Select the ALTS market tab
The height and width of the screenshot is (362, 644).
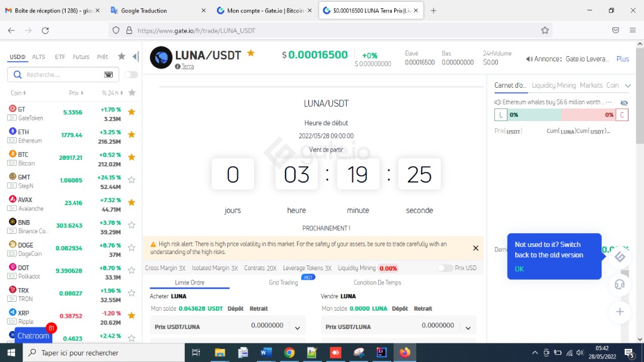39,57
